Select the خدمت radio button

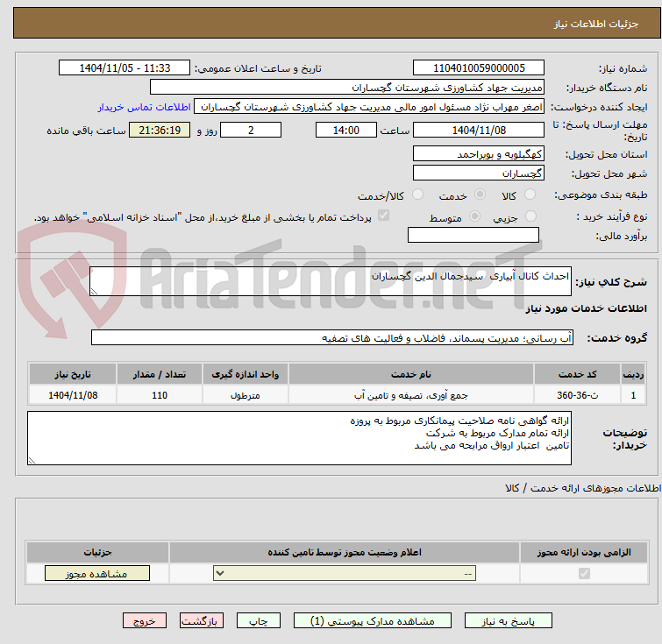coord(480,195)
